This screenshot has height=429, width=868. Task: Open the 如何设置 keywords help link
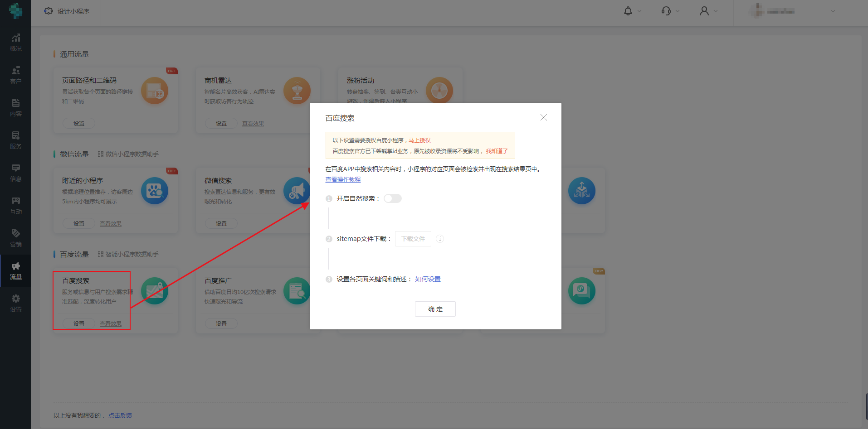coord(428,280)
